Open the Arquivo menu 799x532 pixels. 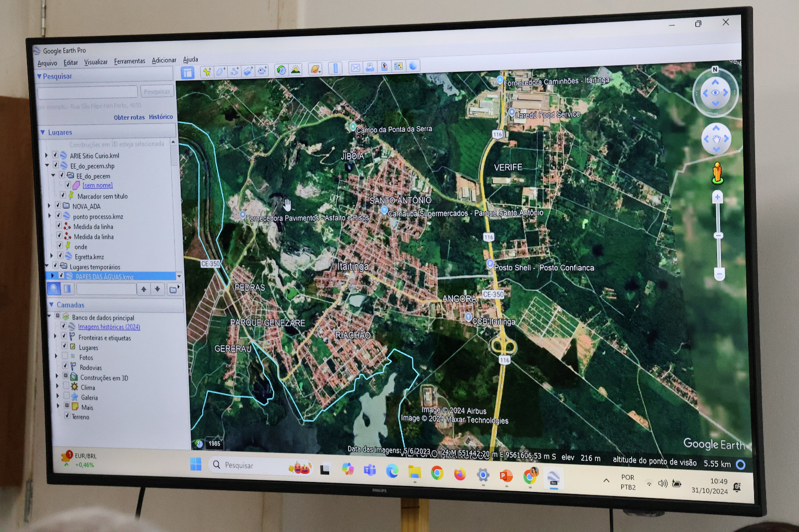point(47,63)
